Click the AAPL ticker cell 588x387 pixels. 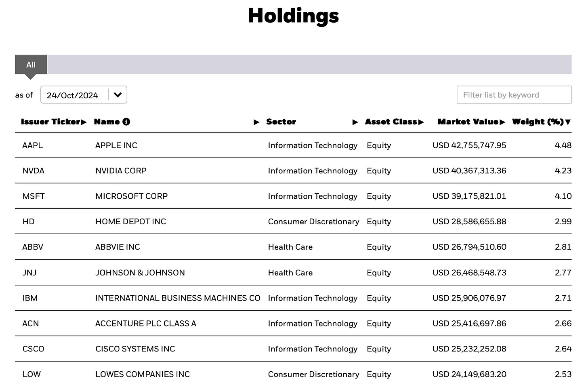(32, 145)
